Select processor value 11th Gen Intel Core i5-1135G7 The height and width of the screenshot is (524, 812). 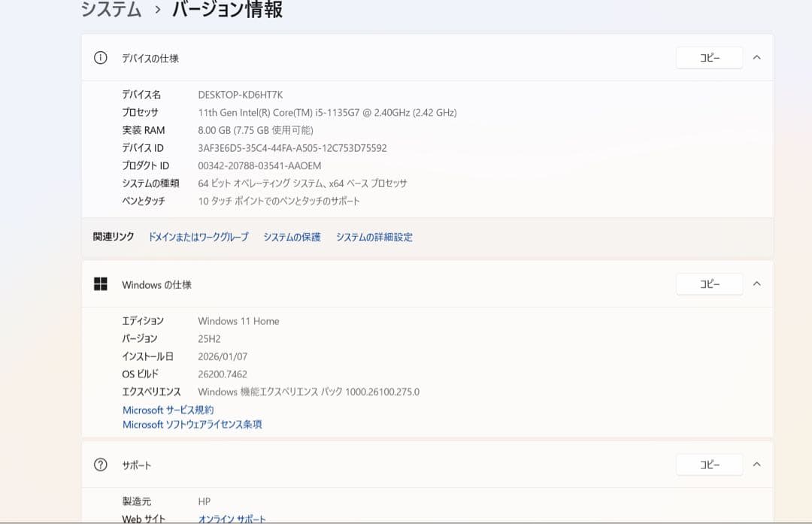(327, 112)
